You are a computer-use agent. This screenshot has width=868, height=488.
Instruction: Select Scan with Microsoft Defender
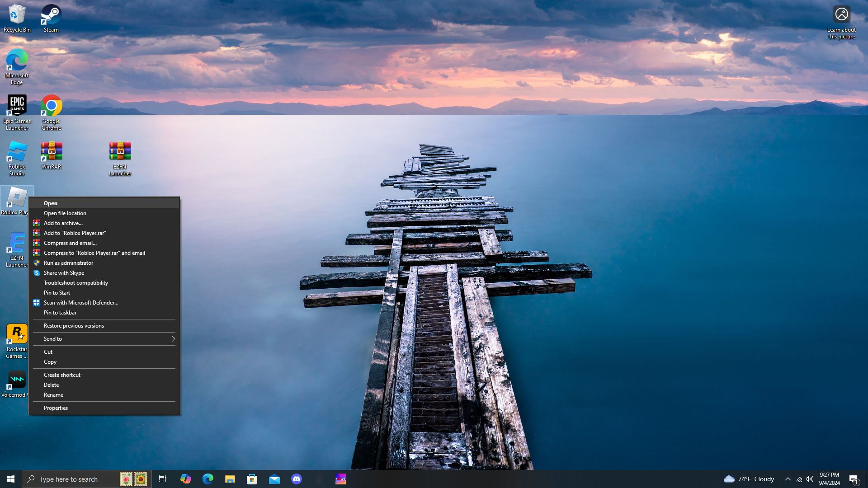point(81,303)
